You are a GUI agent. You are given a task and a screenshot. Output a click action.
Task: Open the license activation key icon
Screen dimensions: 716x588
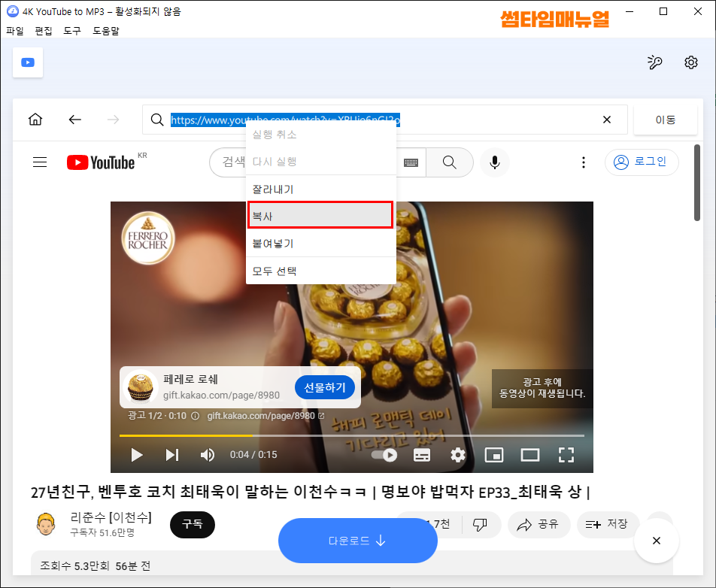(x=655, y=62)
